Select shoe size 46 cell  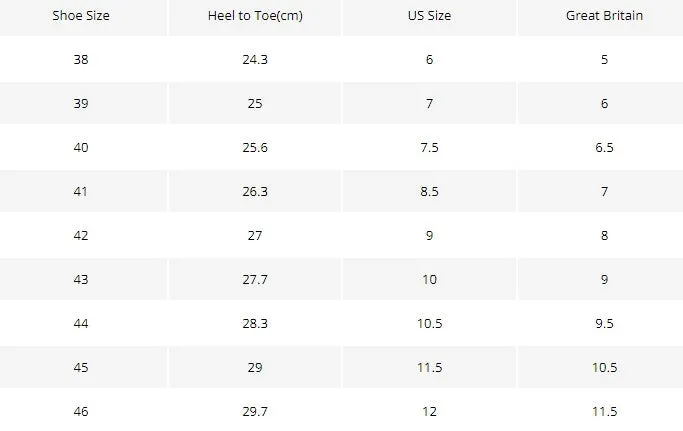81,411
